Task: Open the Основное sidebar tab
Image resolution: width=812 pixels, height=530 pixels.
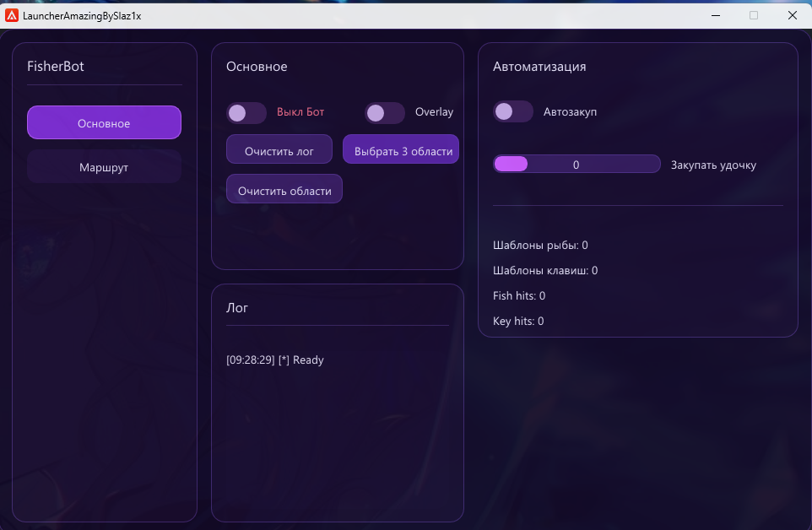Action: click(104, 123)
